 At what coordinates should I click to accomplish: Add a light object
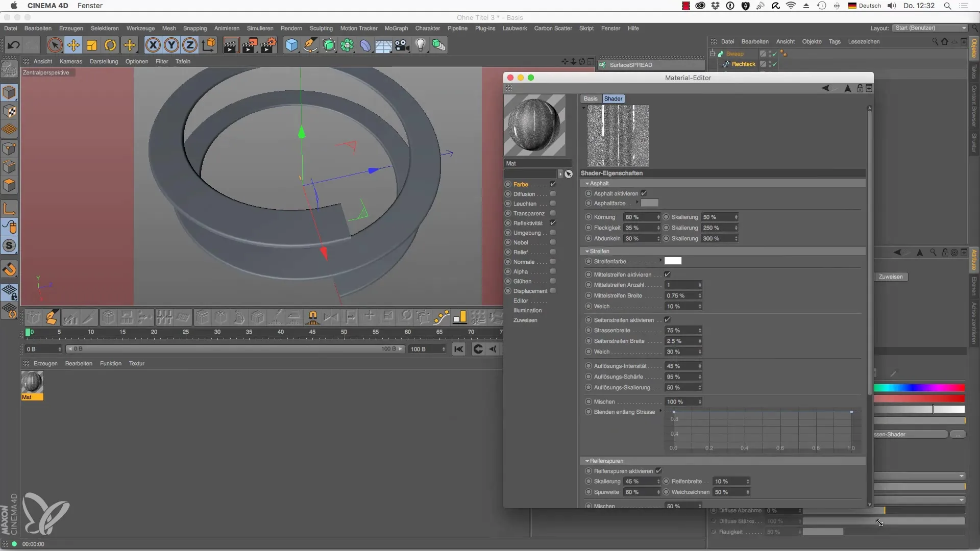(x=421, y=45)
